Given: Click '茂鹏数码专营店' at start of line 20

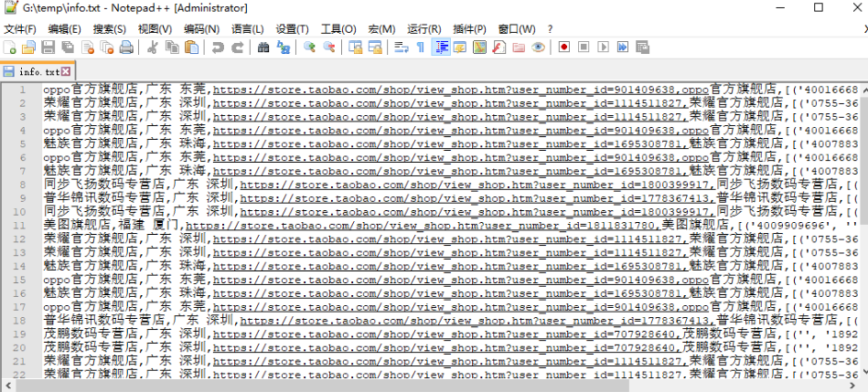Looking at the screenshot, I should click(x=91, y=347).
